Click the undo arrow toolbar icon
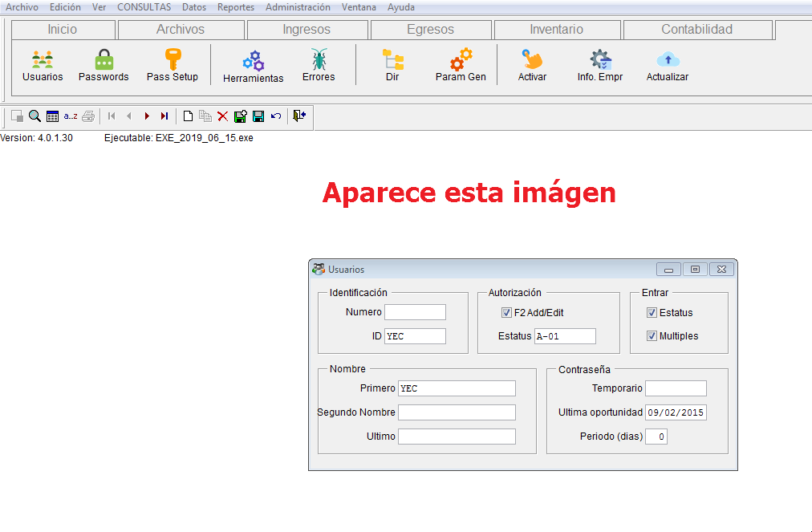This screenshot has width=812, height=532. pyautogui.click(x=276, y=116)
